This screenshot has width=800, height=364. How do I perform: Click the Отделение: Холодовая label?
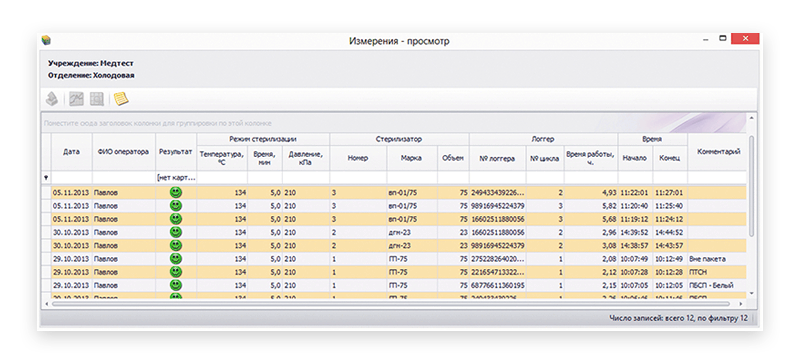coord(91,76)
